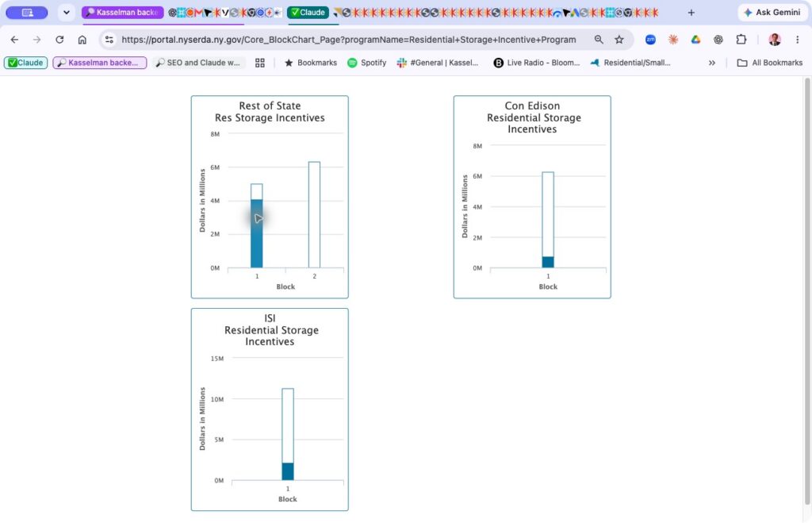Screen dimensions: 812x523
Task: Open the Claude tab group bookmark chip
Action: point(26,63)
